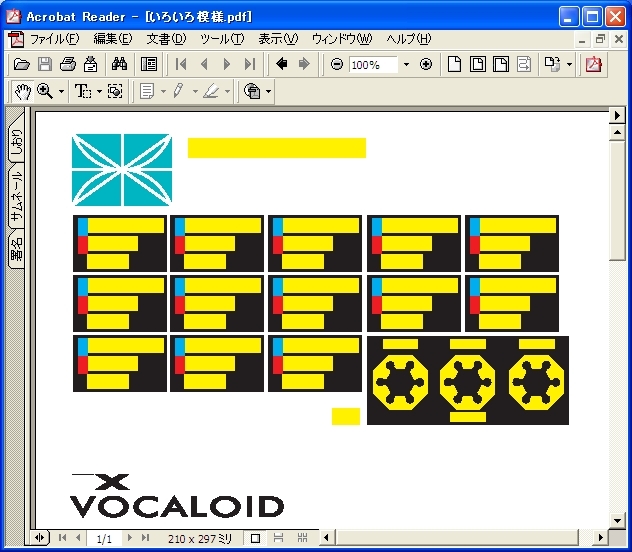The image size is (632, 552).
Task: Open the 文書(D) menu
Action: pos(166,39)
